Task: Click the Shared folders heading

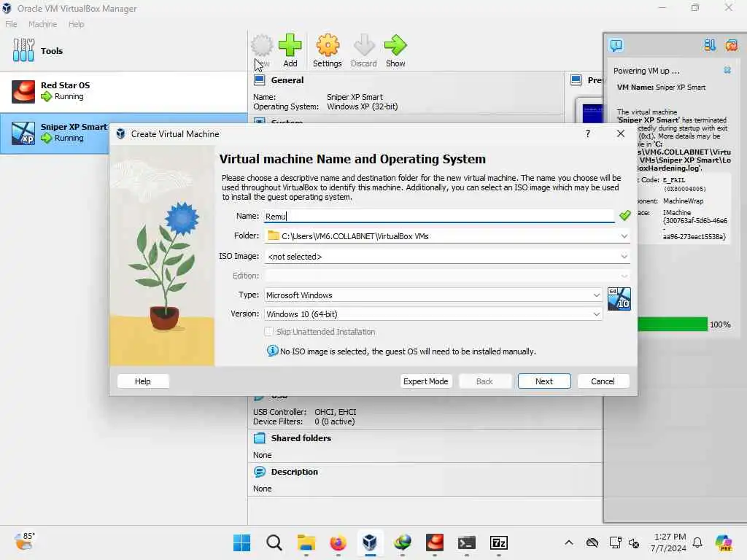Action: click(x=301, y=438)
